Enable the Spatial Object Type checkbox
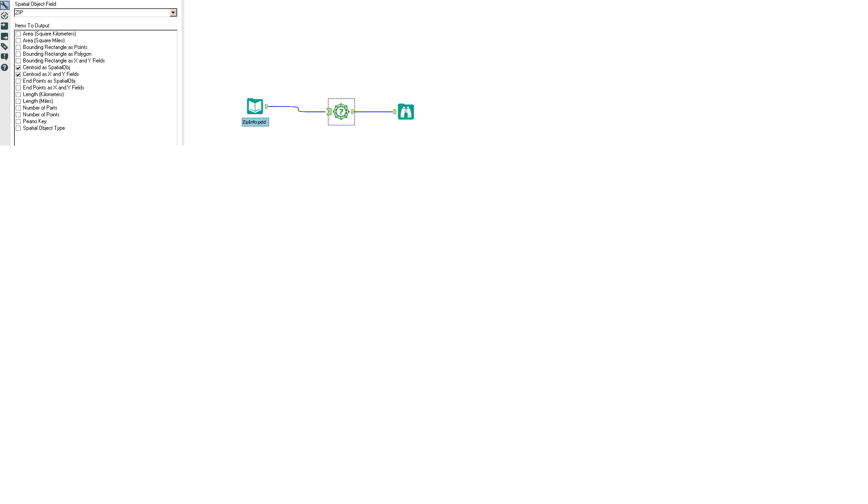This screenshot has width=868, height=504. (x=18, y=128)
